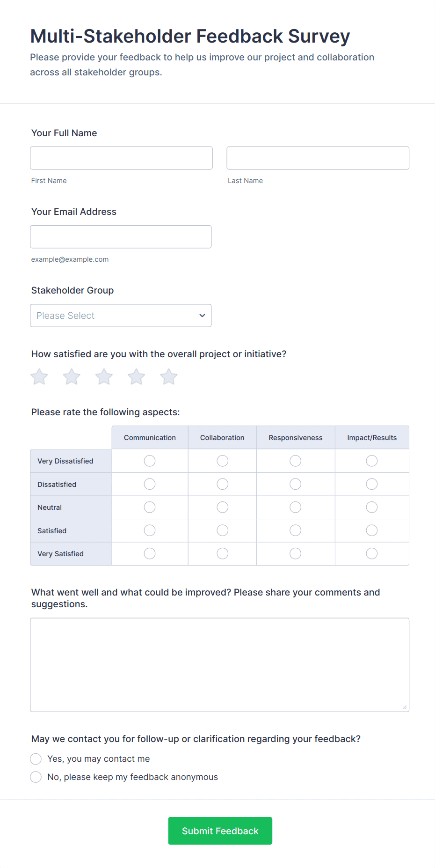The width and height of the screenshot is (435, 868).
Task: Click the Stakeholder Group dropdown chevron
Action: [202, 316]
